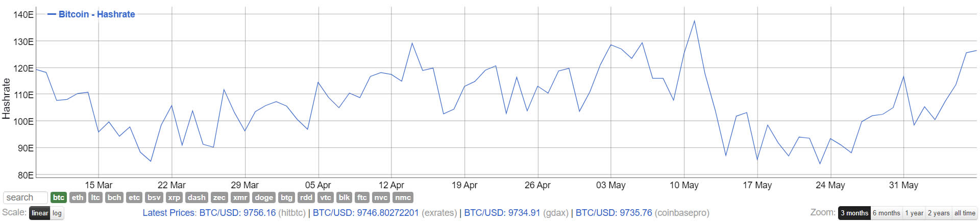Open the hitbtc BTC/USD price link
The height and width of the screenshot is (222, 980).
point(253,213)
